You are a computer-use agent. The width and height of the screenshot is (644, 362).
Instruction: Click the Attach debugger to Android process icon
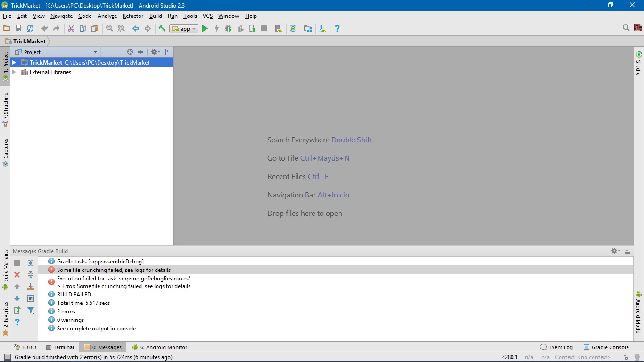click(252, 29)
